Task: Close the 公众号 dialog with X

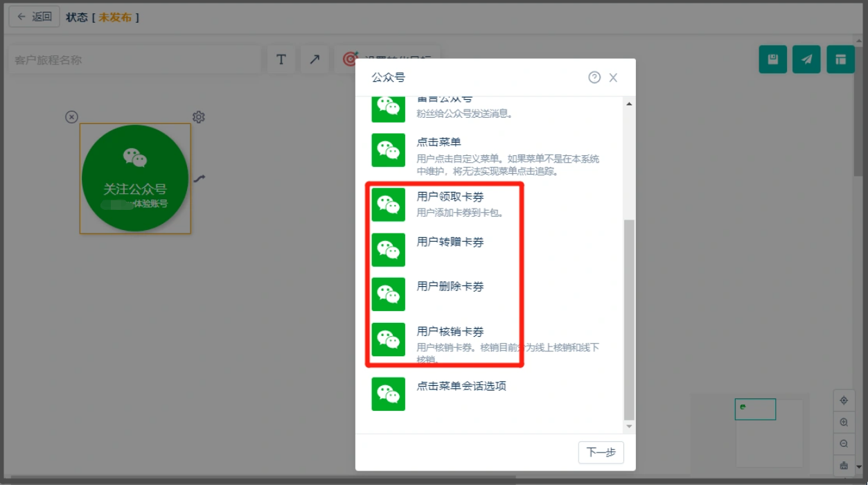Action: tap(613, 78)
